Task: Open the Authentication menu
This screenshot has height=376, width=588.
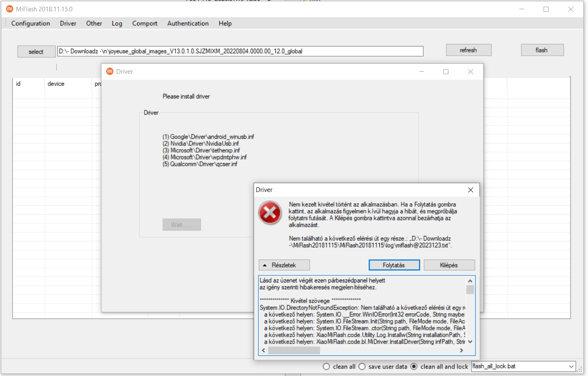Action: tap(188, 23)
